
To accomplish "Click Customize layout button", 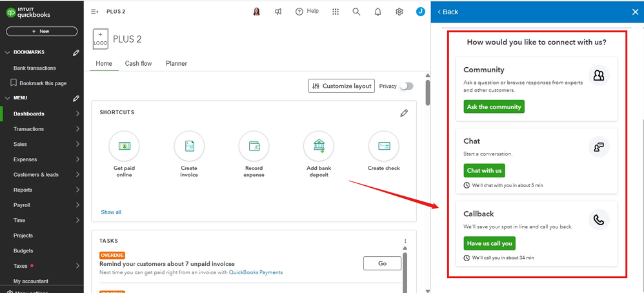I will coord(341,86).
